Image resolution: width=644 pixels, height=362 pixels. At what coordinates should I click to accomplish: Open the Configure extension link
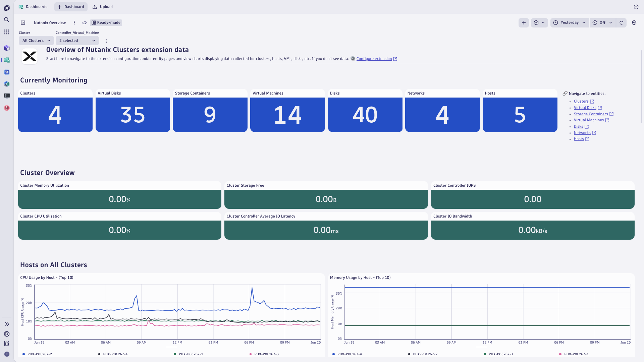point(374,59)
